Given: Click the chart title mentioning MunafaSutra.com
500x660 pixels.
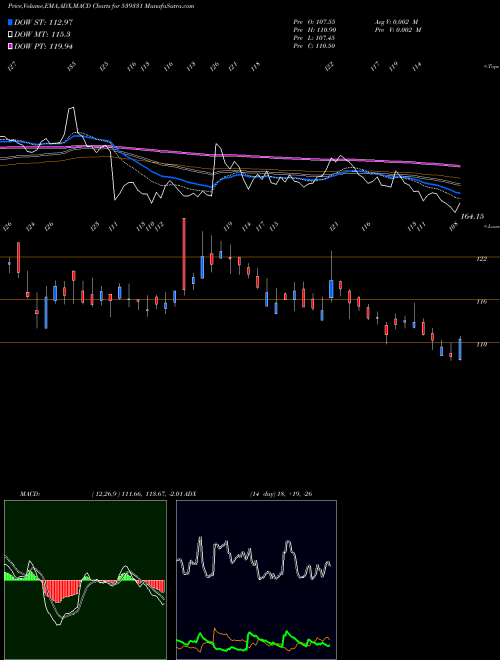Looking at the screenshot, I should coord(101,6).
